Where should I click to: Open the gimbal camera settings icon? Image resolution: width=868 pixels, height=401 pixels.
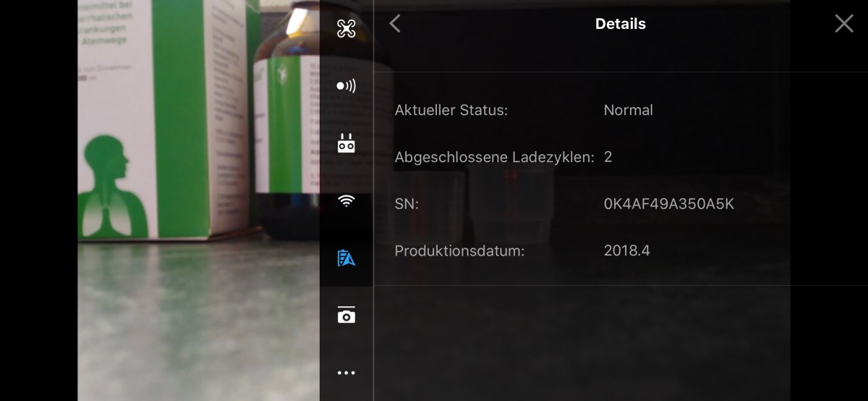(346, 315)
